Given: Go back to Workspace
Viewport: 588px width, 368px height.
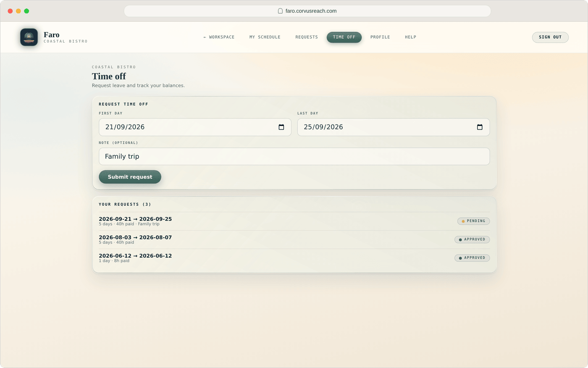Looking at the screenshot, I should [x=219, y=37].
